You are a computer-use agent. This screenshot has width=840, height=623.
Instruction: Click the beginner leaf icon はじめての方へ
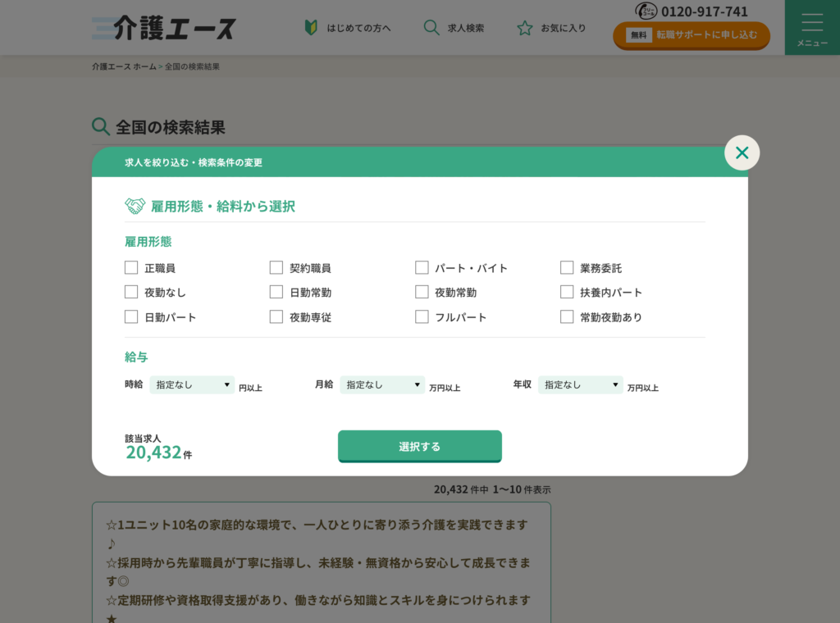[x=311, y=27]
